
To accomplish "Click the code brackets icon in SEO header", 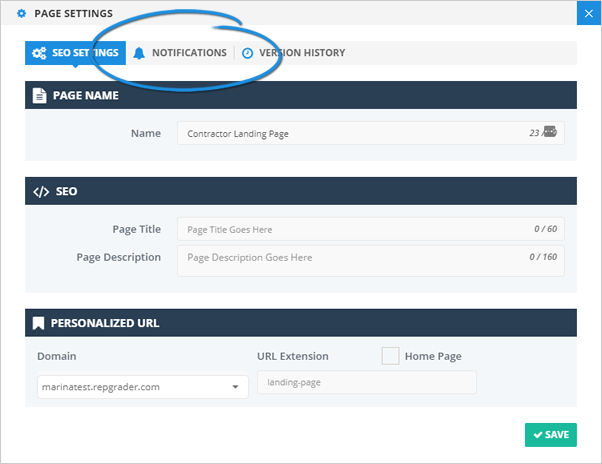I will [40, 191].
